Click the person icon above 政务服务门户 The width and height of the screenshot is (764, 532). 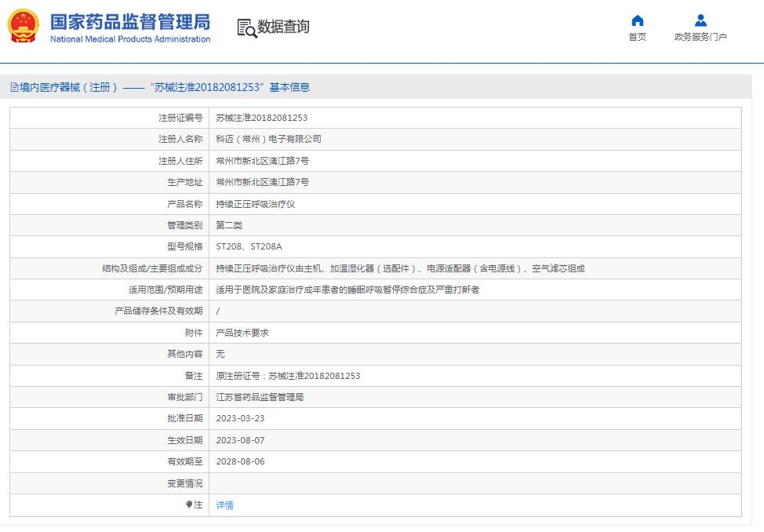[x=700, y=20]
